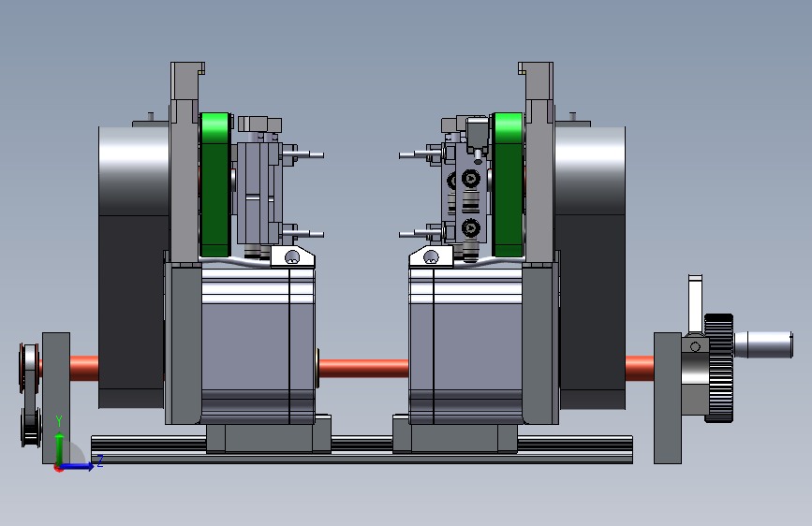Select the black knurled knob on the right end
The height and width of the screenshot is (526, 812).
(x=718, y=368)
